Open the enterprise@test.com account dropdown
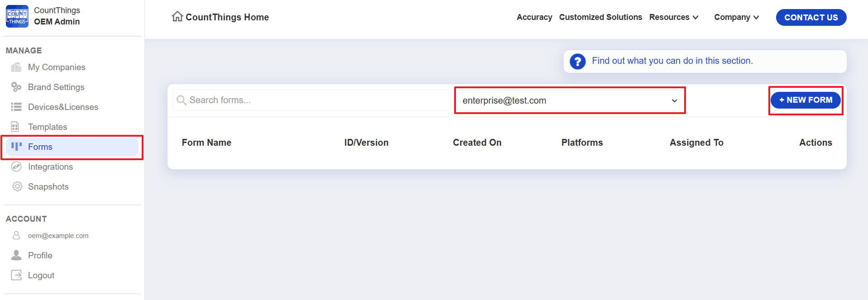The width and height of the screenshot is (868, 300). pyautogui.click(x=570, y=100)
